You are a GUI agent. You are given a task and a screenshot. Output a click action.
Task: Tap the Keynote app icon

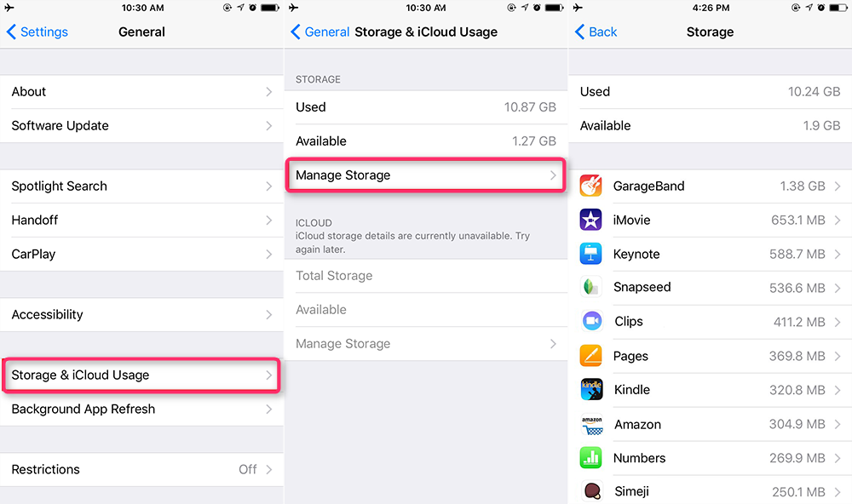(591, 254)
